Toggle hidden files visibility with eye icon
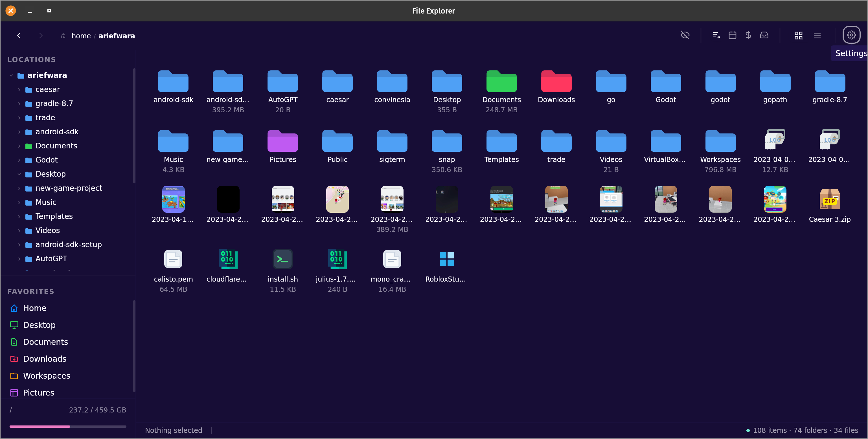The height and width of the screenshot is (439, 868). (x=685, y=35)
